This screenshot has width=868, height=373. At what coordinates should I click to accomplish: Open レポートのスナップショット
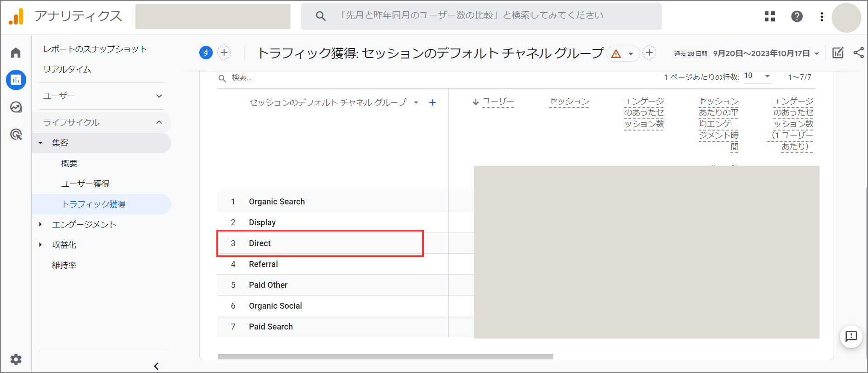point(95,49)
